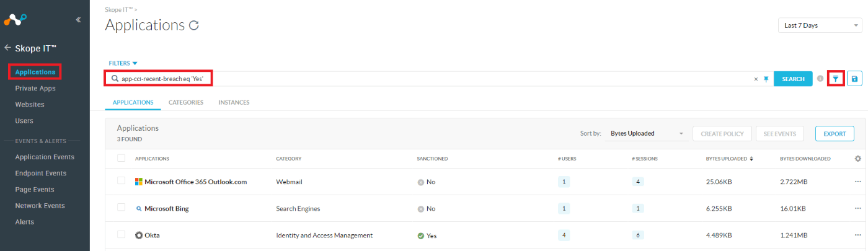Click the funnel filter icon
The width and height of the screenshot is (868, 251).
click(x=836, y=79)
